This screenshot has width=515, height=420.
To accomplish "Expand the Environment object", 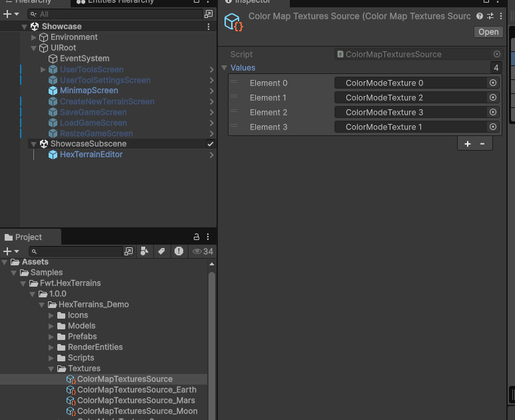I will pos(33,37).
